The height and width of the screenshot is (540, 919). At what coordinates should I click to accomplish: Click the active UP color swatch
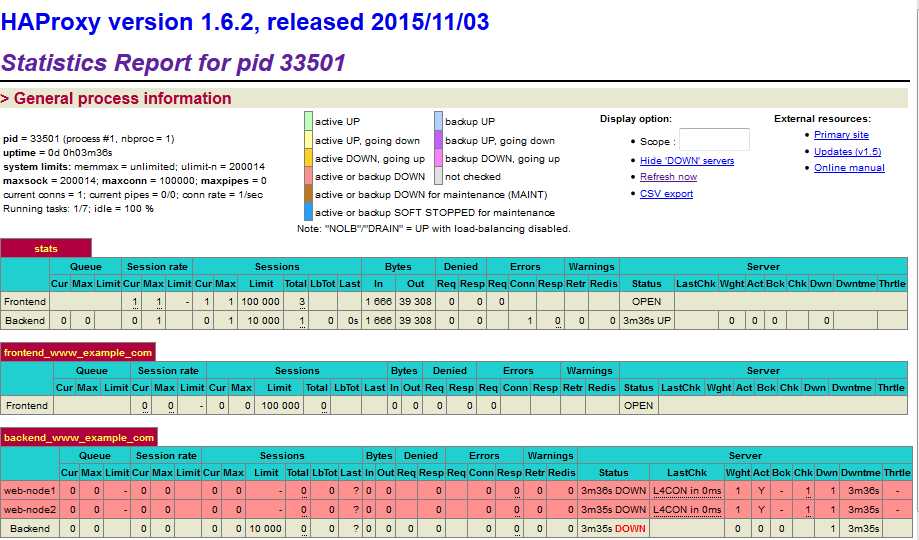(308, 121)
